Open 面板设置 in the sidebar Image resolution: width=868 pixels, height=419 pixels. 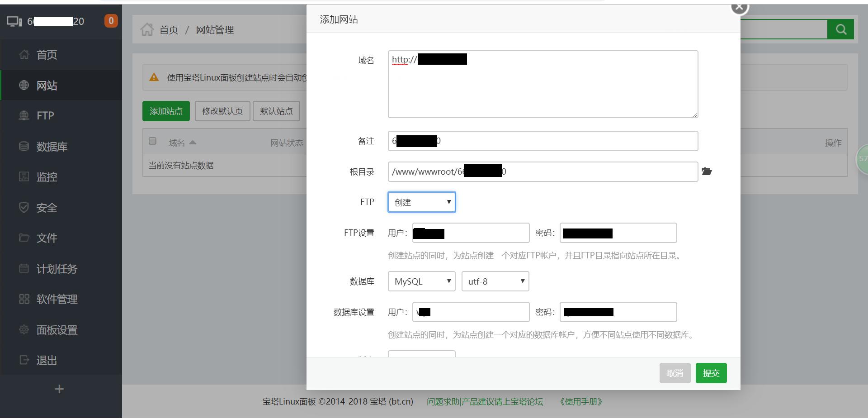(57, 330)
